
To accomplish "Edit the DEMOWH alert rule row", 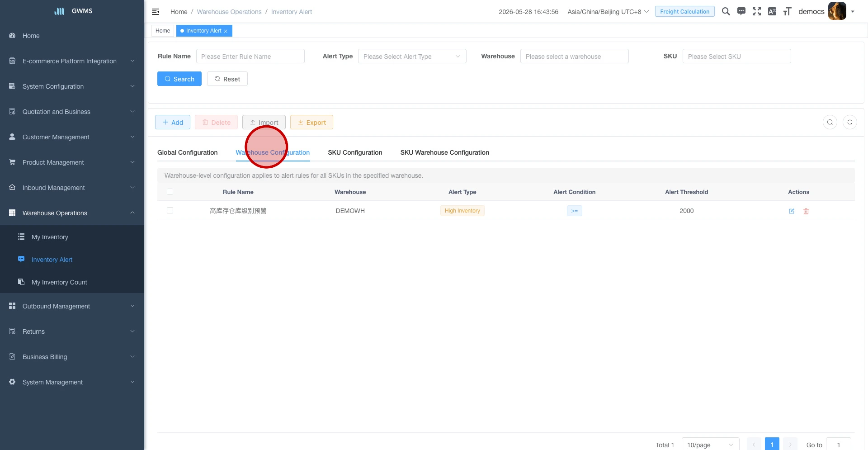I will tap(792, 211).
